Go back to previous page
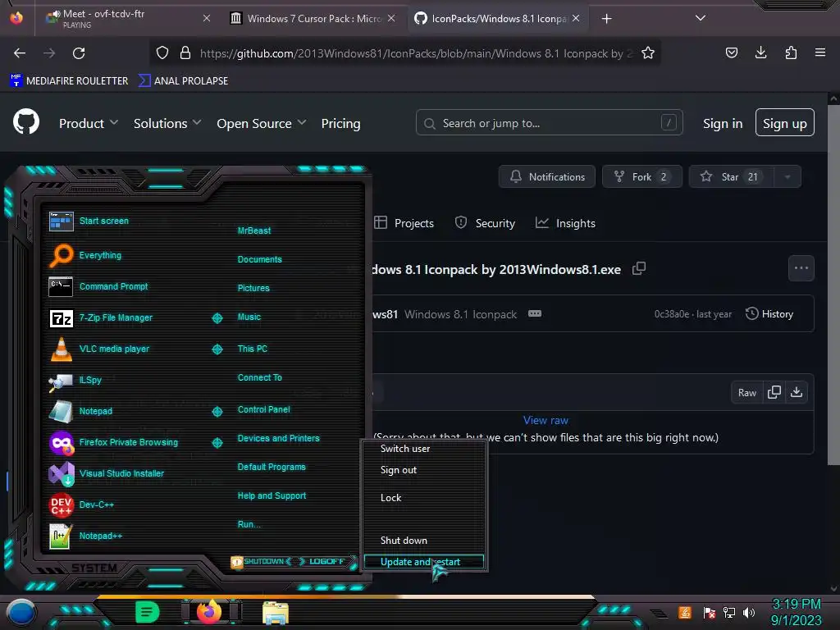 point(20,53)
